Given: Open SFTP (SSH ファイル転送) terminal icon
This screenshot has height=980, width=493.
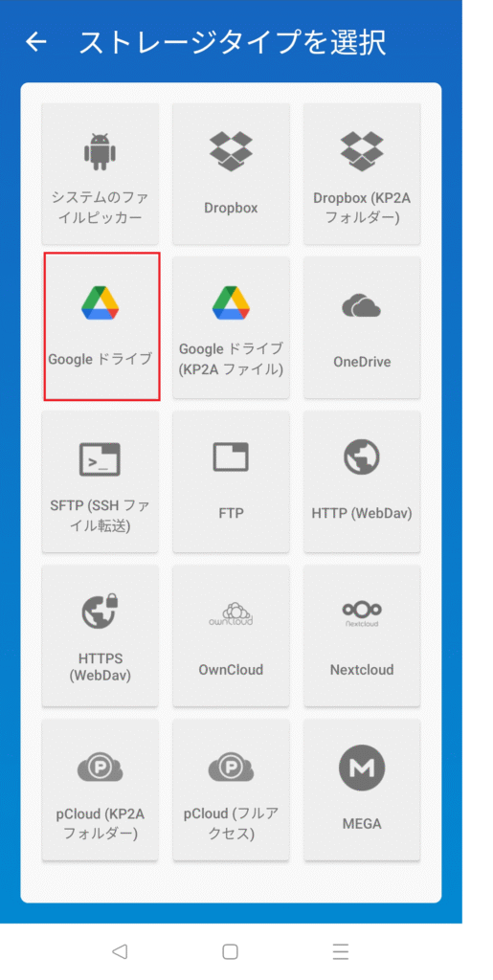Looking at the screenshot, I should tap(100, 459).
